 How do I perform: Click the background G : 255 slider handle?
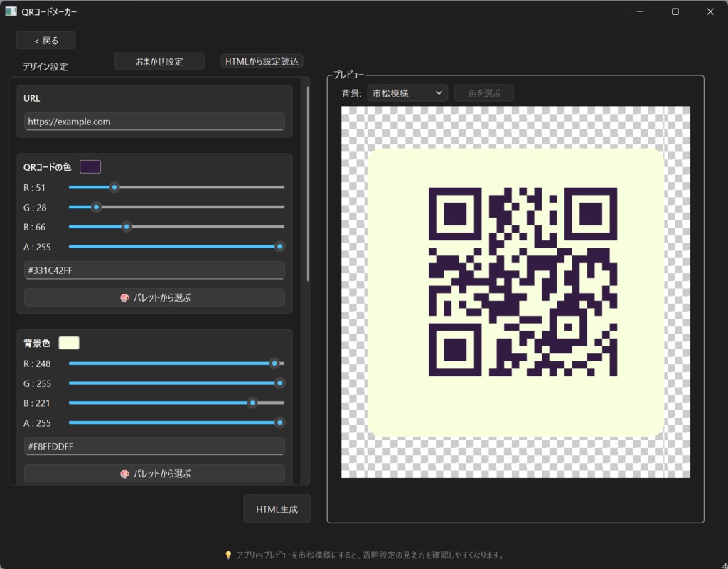pos(279,383)
